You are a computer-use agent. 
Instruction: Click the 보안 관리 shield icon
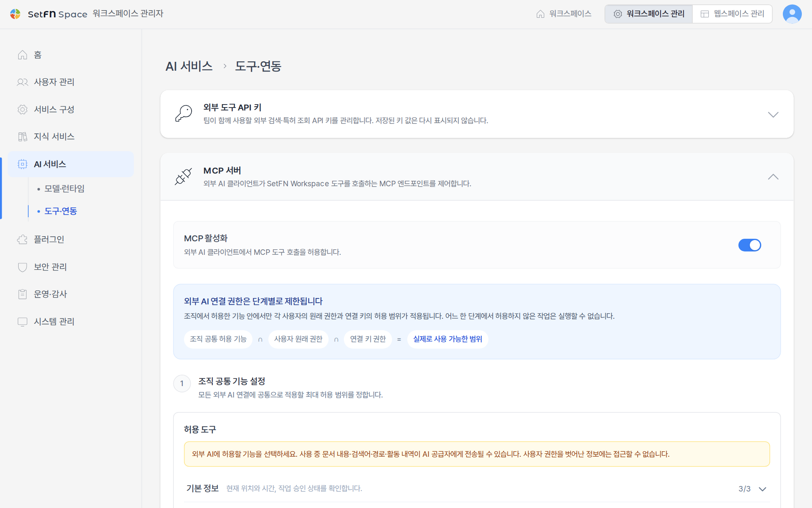click(22, 267)
